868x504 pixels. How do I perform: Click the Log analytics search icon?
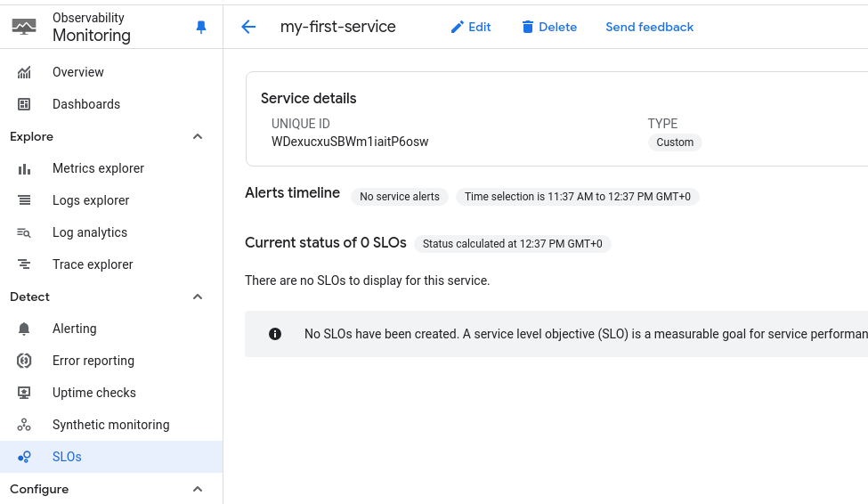pos(24,232)
